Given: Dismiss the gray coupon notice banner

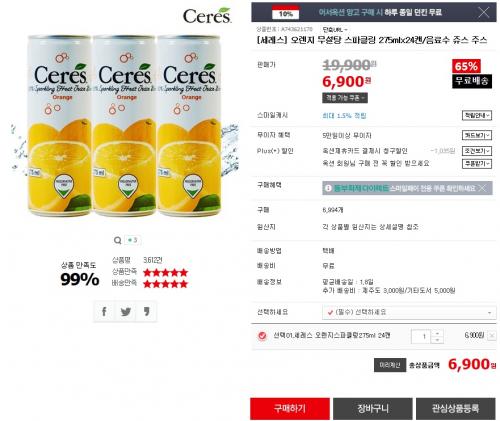Looking at the screenshot, I should click(482, 188).
